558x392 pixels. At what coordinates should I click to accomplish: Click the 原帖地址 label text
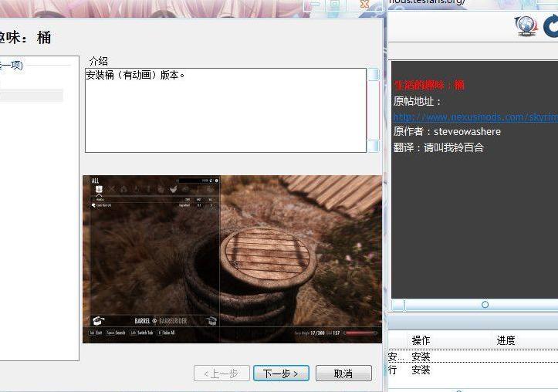coord(417,101)
